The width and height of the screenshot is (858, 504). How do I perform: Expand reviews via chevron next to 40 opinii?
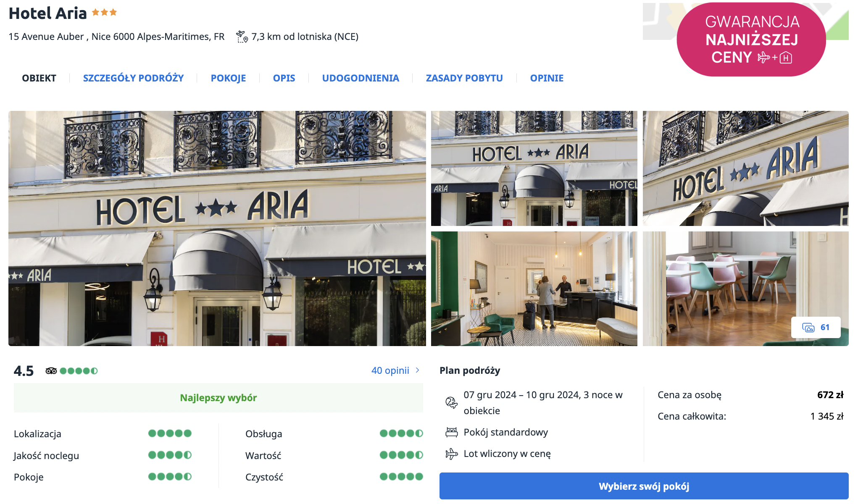418,370
